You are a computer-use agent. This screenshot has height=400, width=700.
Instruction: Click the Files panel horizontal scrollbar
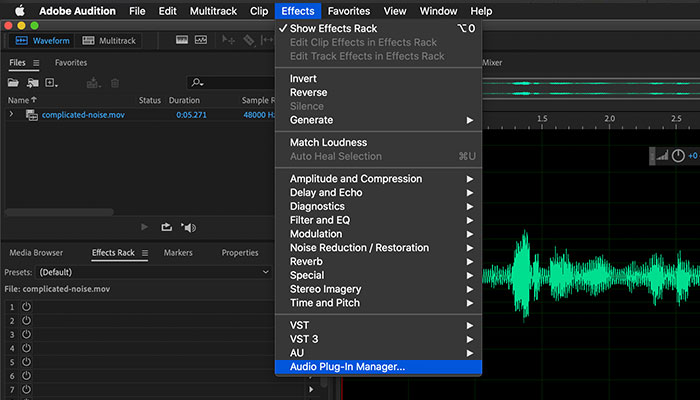tap(59, 212)
